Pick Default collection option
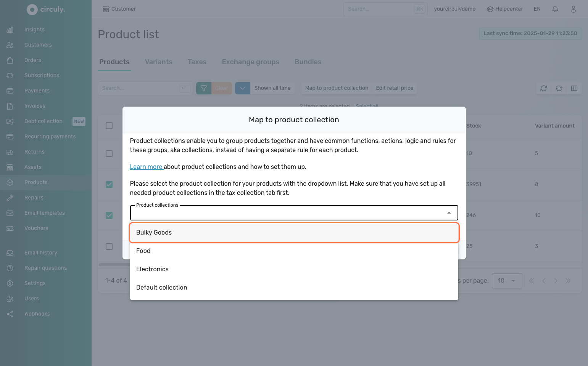The height and width of the screenshot is (366, 588). (294, 288)
